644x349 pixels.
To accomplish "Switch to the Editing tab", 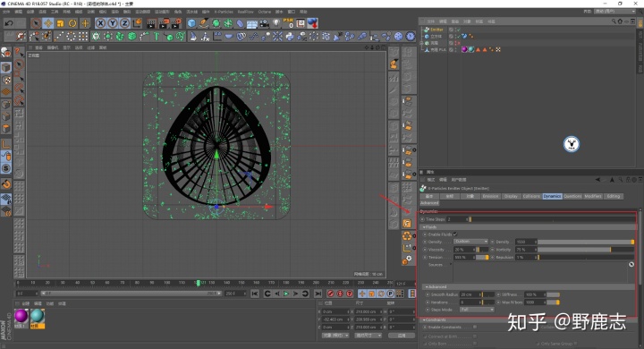I will pyautogui.click(x=614, y=196).
